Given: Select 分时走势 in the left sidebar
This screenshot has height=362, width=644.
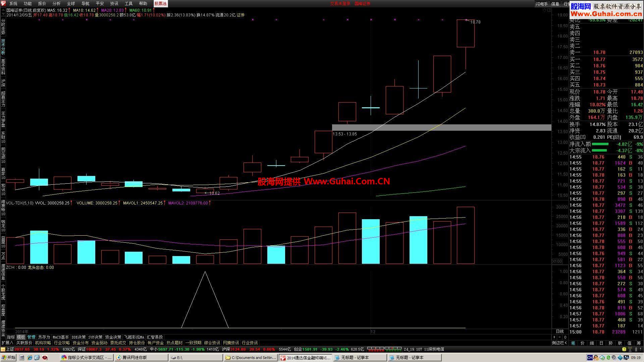Looking at the screenshot, I should click(x=3, y=26).
